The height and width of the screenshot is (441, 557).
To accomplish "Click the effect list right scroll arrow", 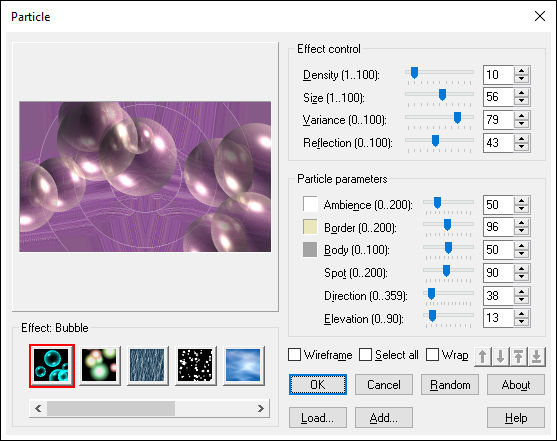I will pos(261,408).
